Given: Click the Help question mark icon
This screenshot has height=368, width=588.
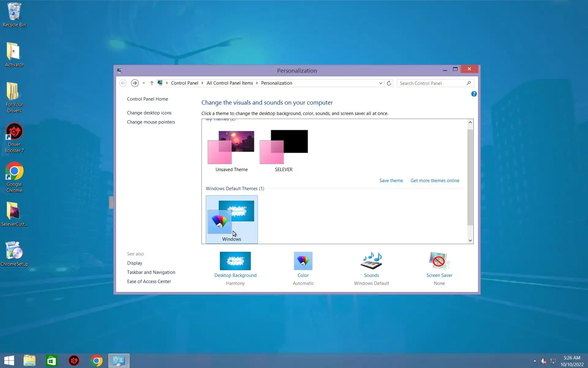Looking at the screenshot, I should point(474,94).
